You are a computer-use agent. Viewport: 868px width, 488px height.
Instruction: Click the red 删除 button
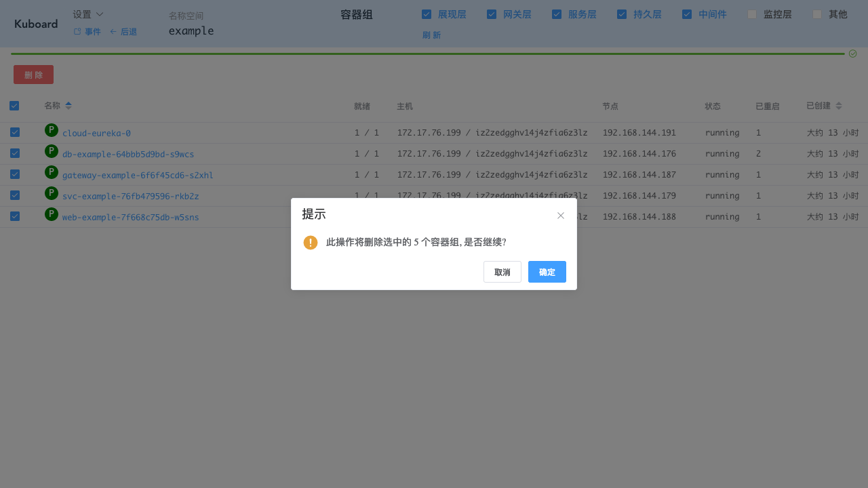coord(33,75)
